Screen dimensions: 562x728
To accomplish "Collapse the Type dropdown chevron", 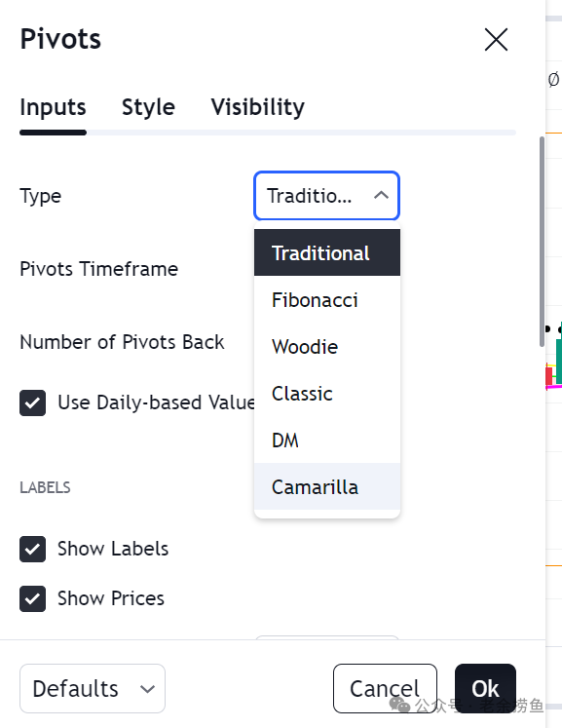I will click(x=381, y=196).
